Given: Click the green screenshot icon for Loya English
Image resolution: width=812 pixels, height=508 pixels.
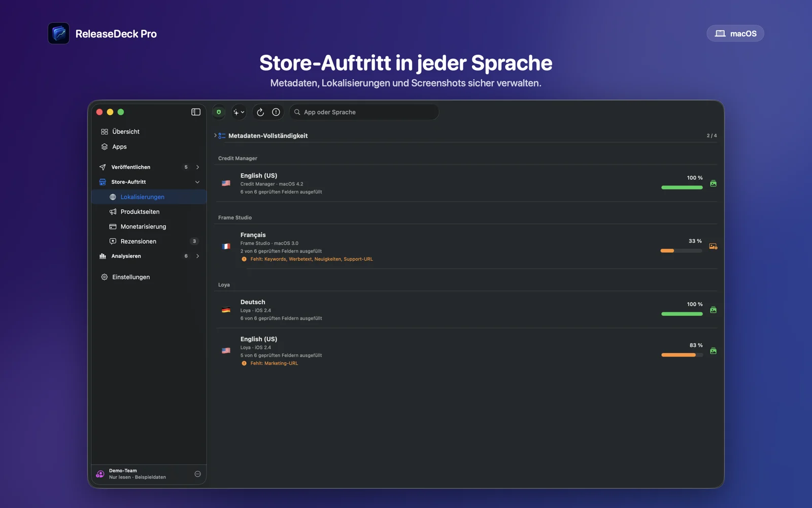Looking at the screenshot, I should 713,351.
